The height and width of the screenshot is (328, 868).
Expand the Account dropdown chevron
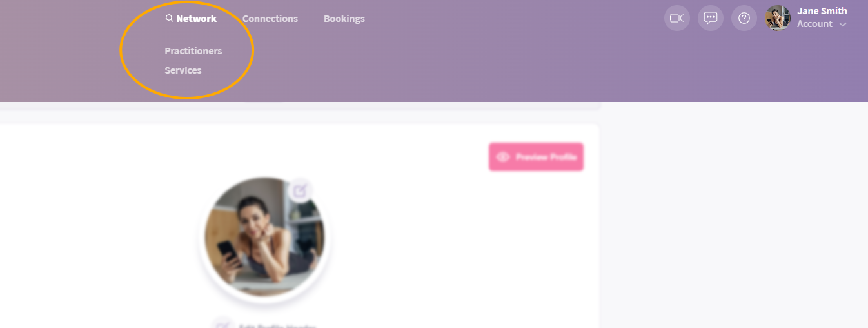842,25
